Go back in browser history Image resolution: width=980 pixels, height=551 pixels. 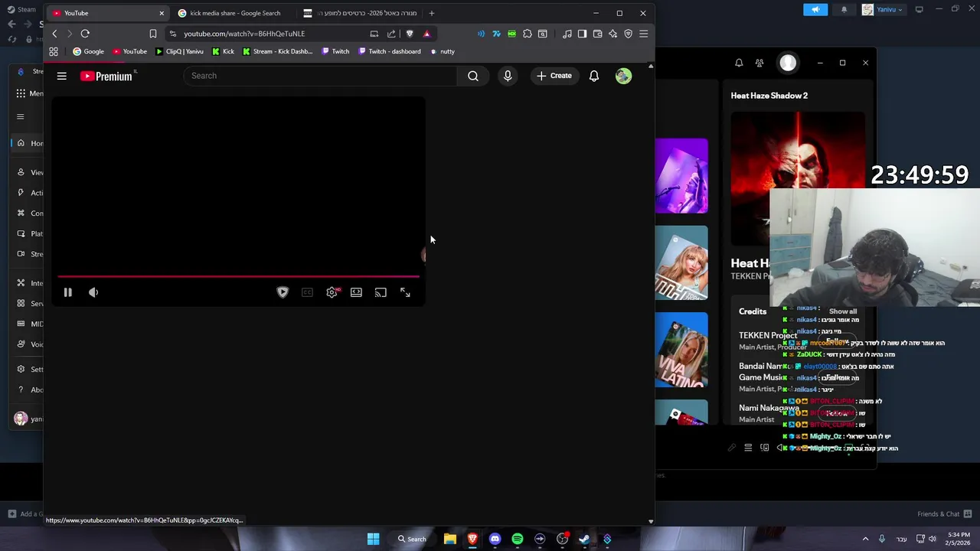[x=54, y=34]
